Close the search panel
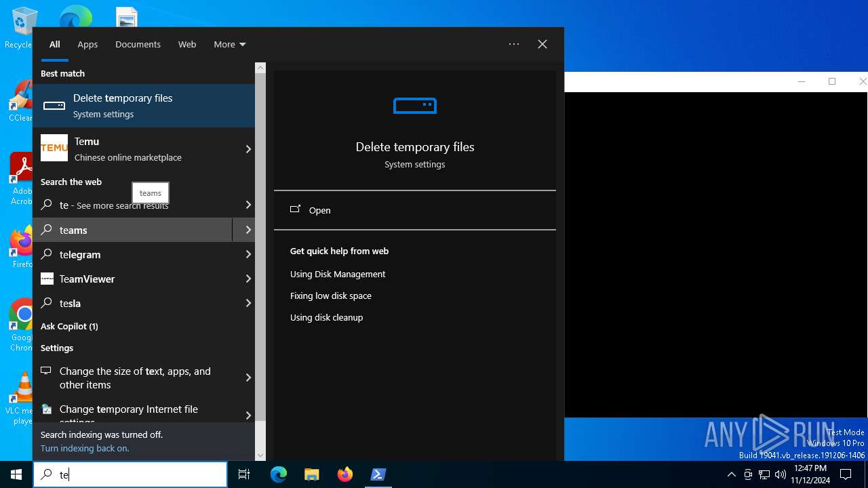Viewport: 868px width, 488px height. click(x=542, y=44)
